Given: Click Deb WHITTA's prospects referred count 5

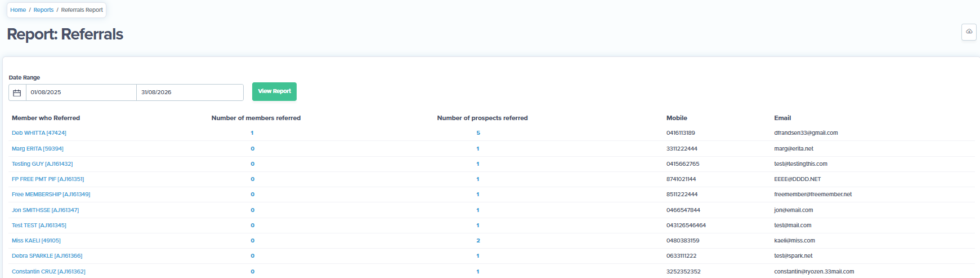Looking at the screenshot, I should pyautogui.click(x=478, y=133).
